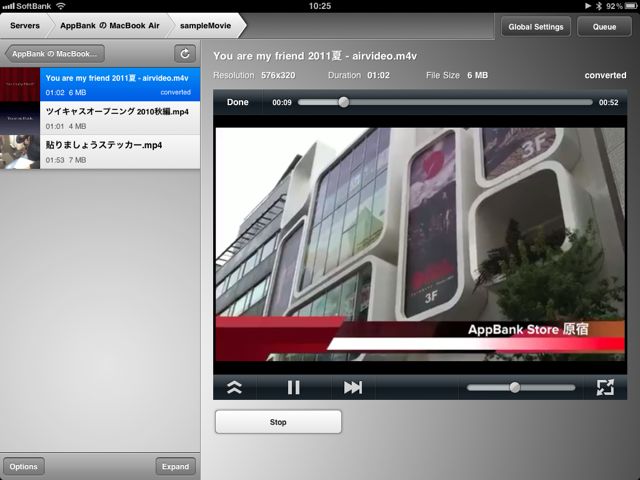Click the volume slider knob

[515, 387]
